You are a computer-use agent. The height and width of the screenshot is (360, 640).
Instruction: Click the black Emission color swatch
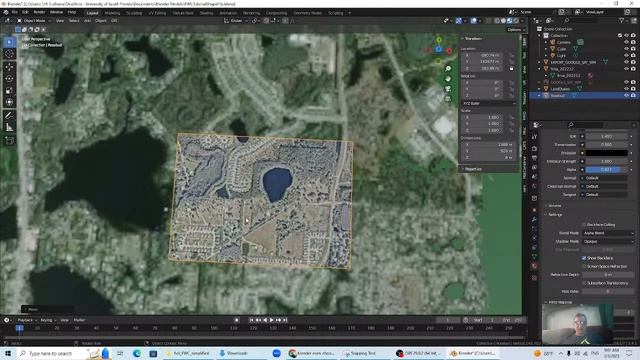607,153
